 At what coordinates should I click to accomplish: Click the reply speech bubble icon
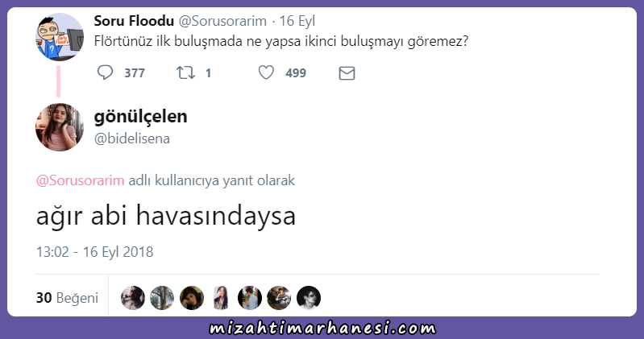(x=105, y=72)
